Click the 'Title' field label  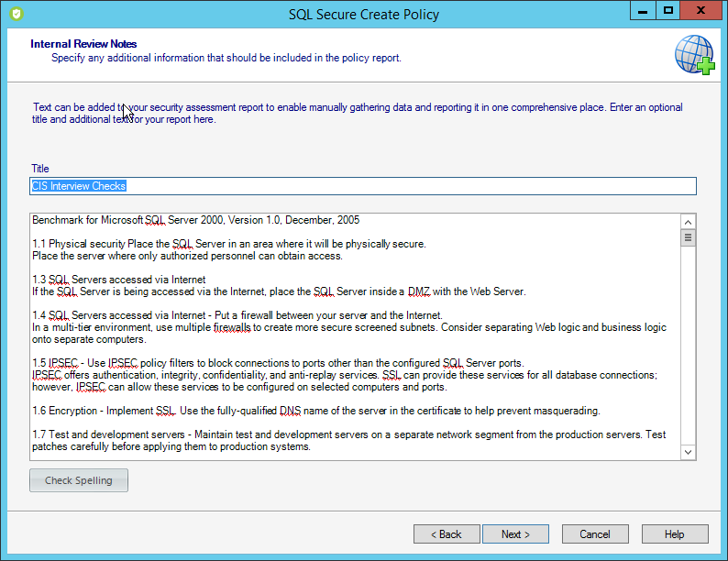click(x=40, y=169)
